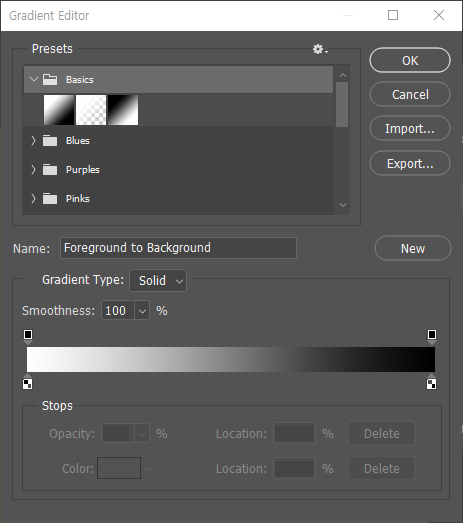This screenshot has height=523, width=463.
Task: Select the Foreground to Transparent gradient preset
Action: 91,110
